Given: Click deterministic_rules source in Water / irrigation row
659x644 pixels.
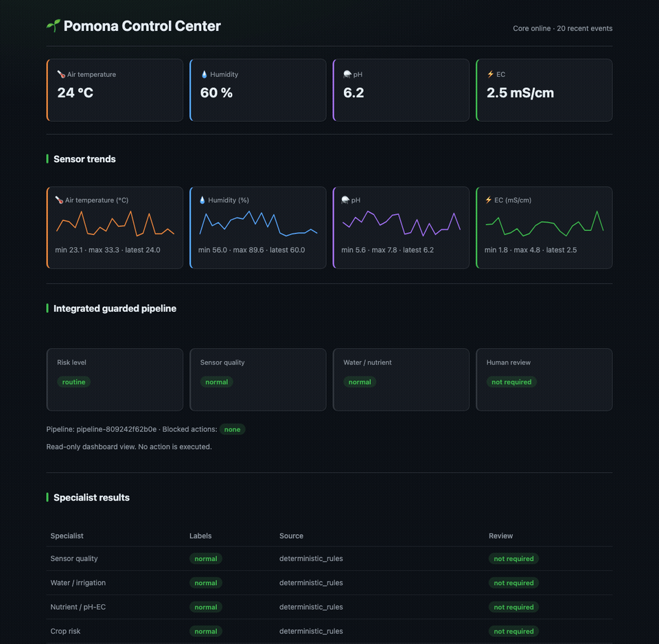Looking at the screenshot, I should 311,583.
